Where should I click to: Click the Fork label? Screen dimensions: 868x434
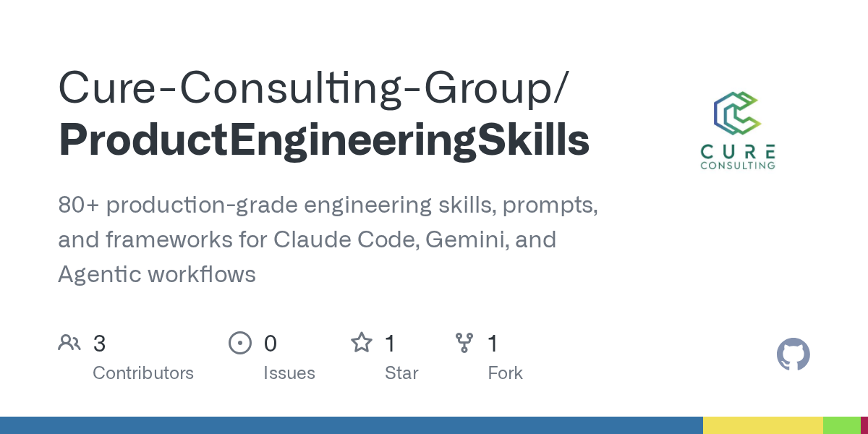coord(505,373)
